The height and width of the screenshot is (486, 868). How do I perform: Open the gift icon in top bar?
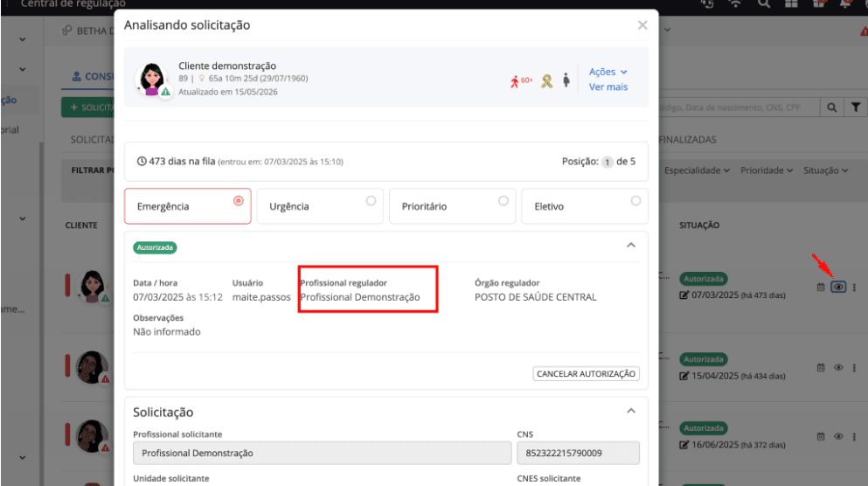point(819,3)
